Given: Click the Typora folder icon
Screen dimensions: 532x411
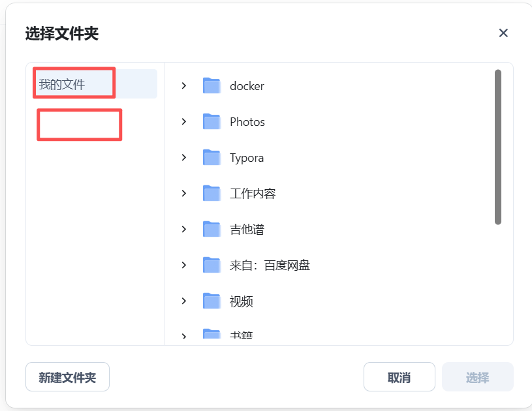Looking at the screenshot, I should click(x=211, y=157).
